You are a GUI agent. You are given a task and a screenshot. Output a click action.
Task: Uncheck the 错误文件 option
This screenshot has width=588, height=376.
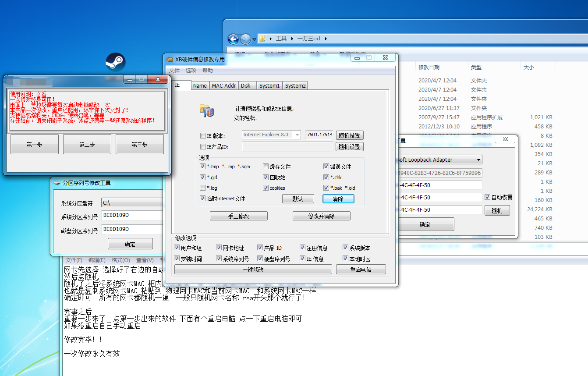click(x=326, y=167)
